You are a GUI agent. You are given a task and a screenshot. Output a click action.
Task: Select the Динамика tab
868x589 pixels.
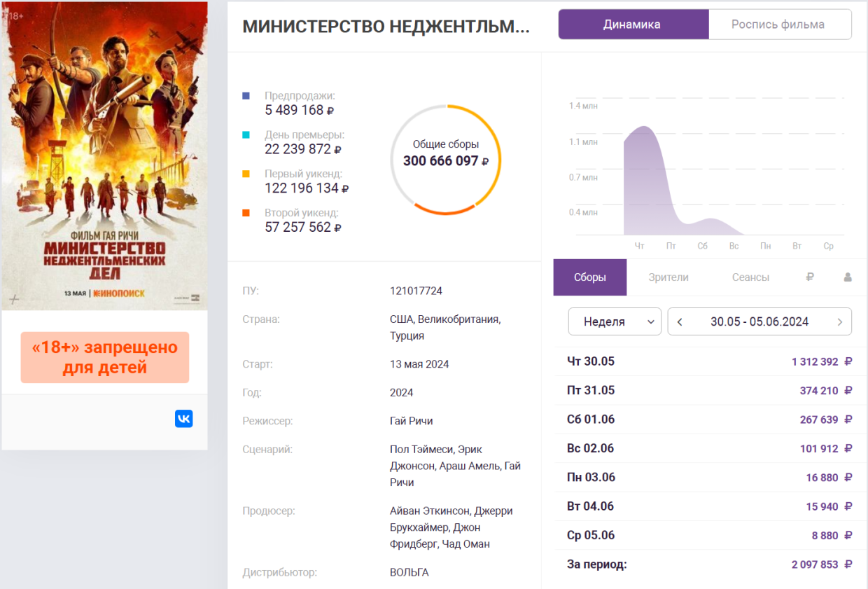[x=633, y=25]
